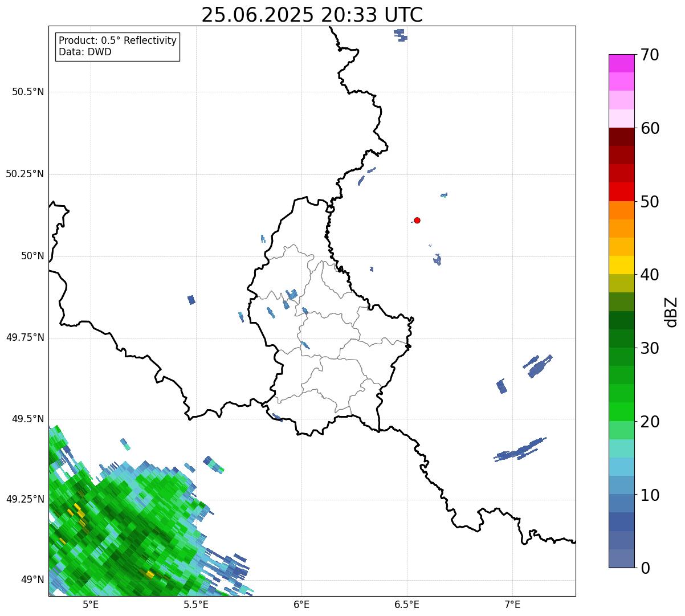
Task: Click the 70 value on the colorbar
Action: coord(650,55)
